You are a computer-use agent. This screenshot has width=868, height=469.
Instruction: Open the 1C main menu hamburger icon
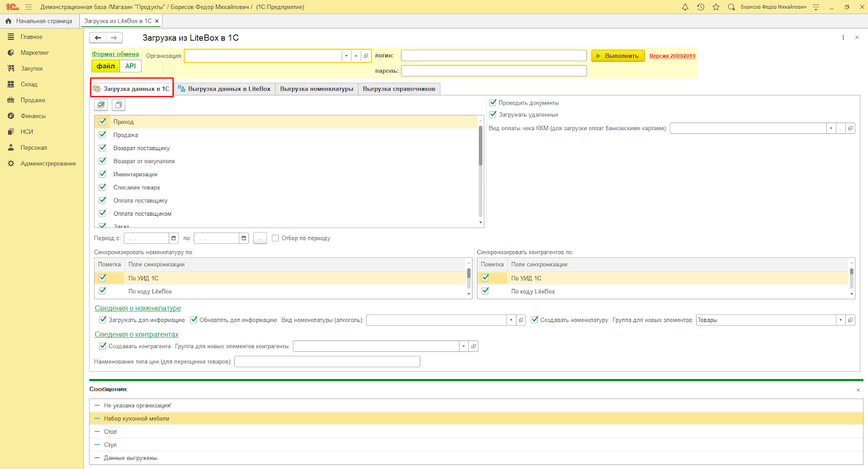[28, 7]
